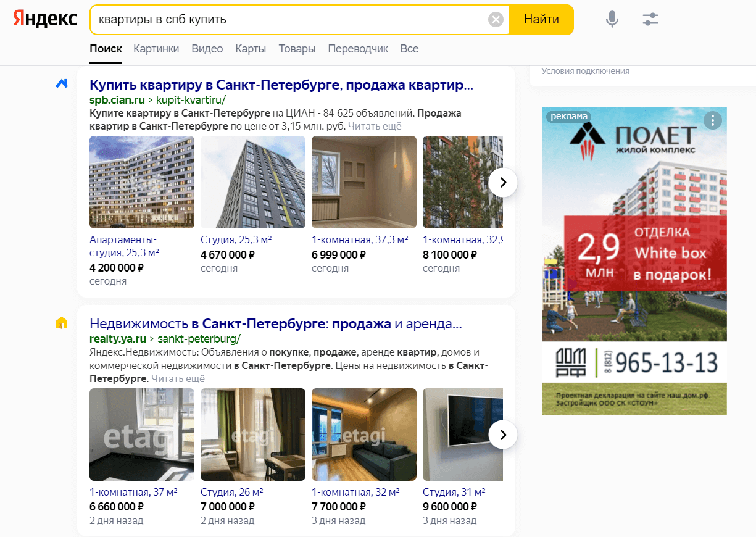Click the price 7 000 000 ₽

228,507
